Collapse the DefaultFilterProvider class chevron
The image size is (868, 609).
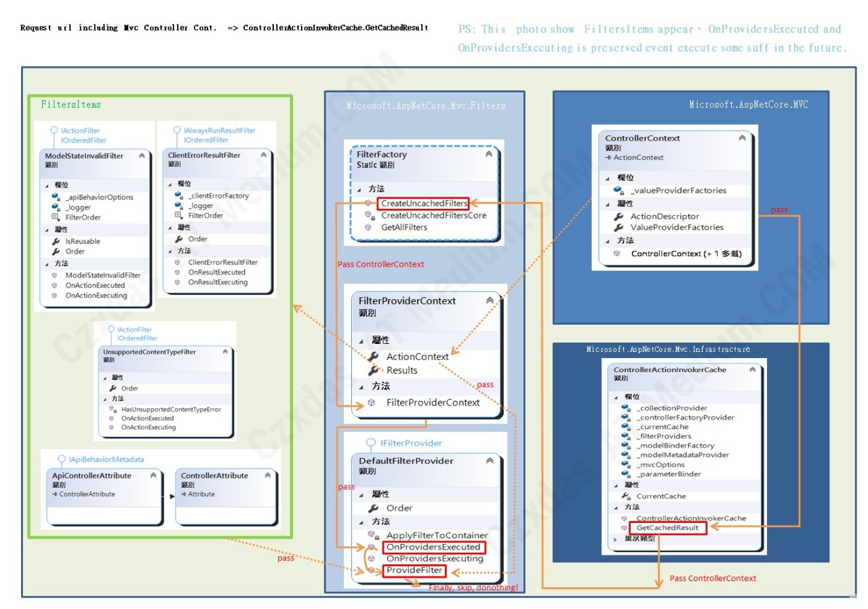click(490, 460)
